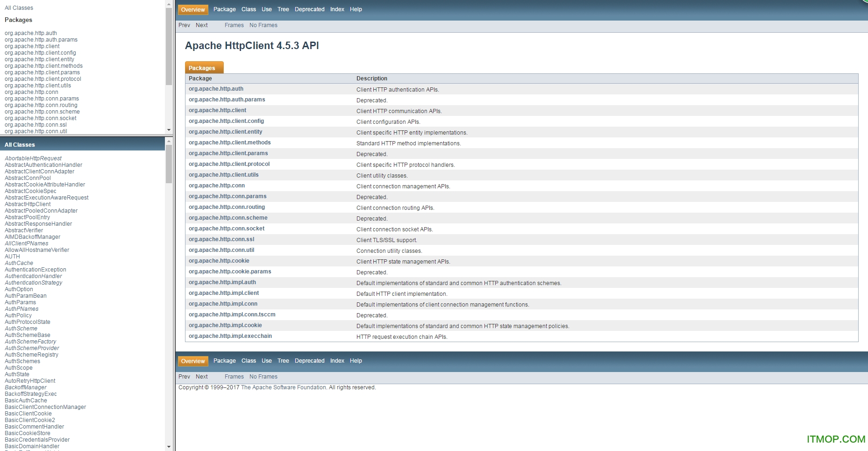Open org.apache.http.client.config in Packages table

coord(226,121)
